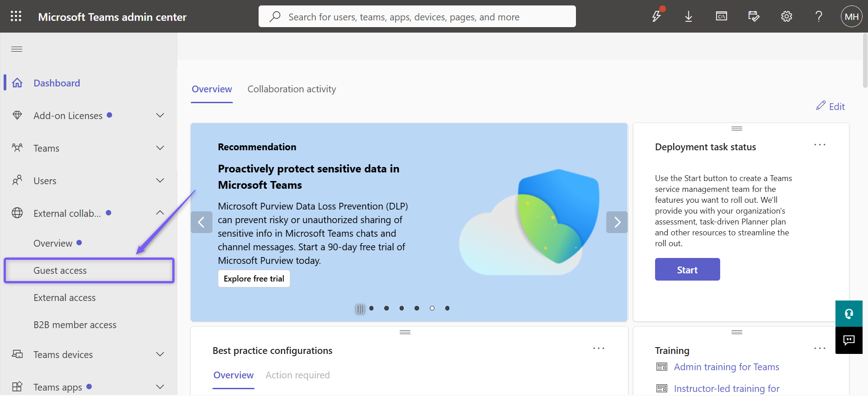The height and width of the screenshot is (396, 868).
Task: Click the downloads arrow icon
Action: 689,17
